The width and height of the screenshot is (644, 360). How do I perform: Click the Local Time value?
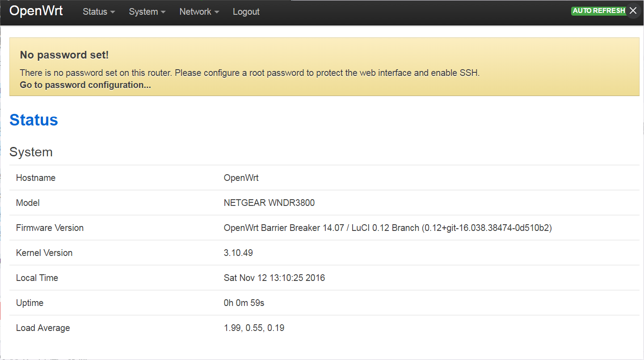tap(274, 278)
